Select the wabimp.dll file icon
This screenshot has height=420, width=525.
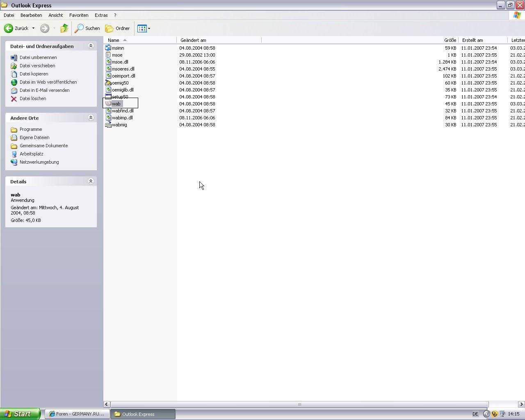pos(108,118)
